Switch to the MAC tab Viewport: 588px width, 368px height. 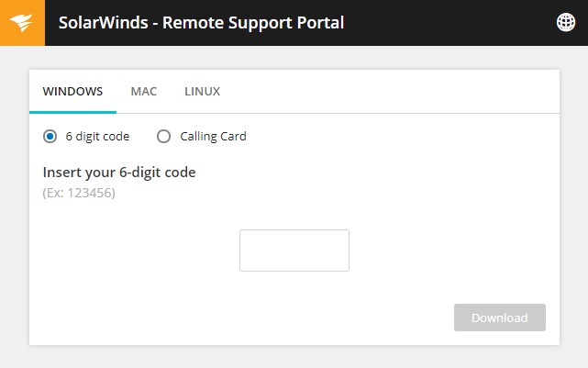click(144, 91)
